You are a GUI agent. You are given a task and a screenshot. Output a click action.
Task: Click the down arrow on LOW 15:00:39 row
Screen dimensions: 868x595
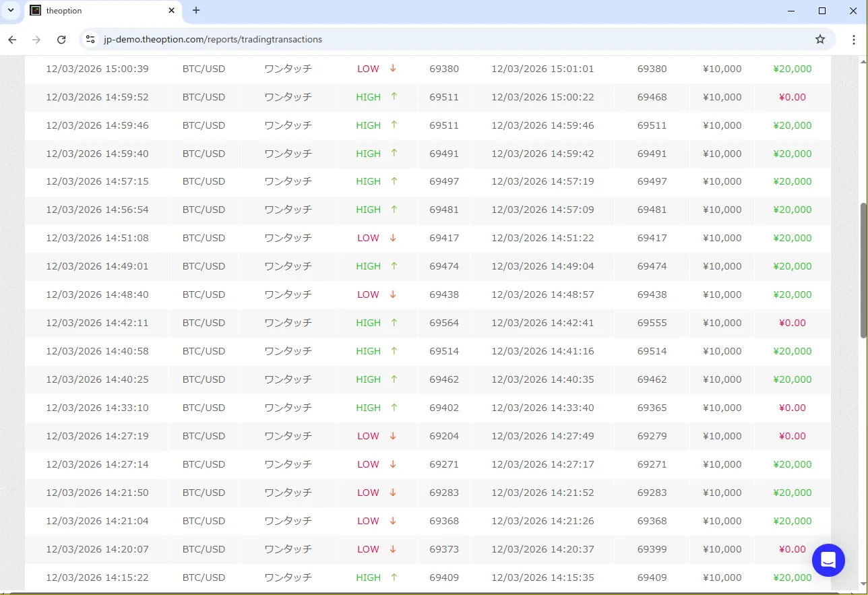393,68
